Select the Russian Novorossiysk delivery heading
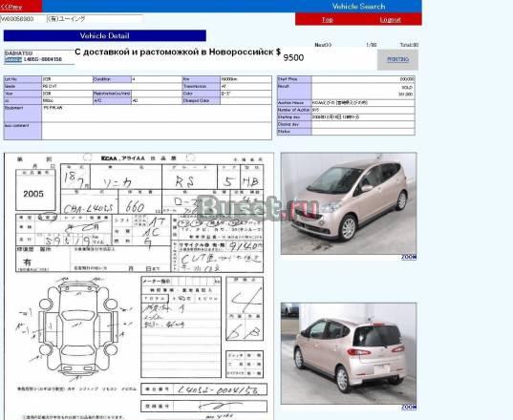This screenshot has width=513, height=420. [178, 52]
